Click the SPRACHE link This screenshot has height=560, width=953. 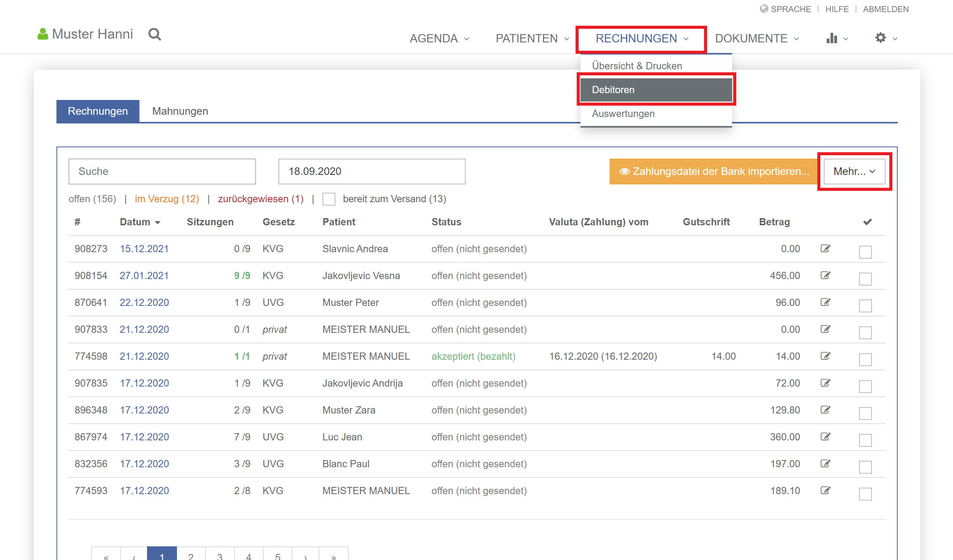pos(791,9)
